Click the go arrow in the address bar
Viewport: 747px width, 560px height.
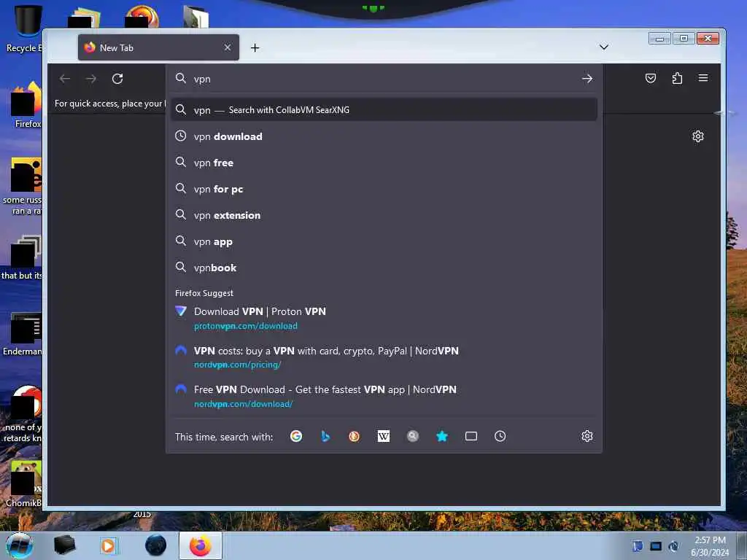587,79
